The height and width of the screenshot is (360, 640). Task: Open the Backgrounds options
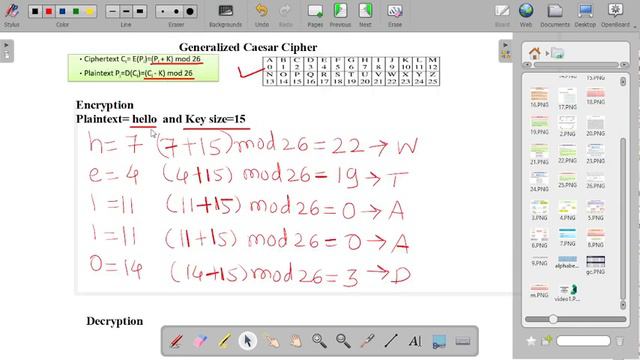tap(225, 15)
